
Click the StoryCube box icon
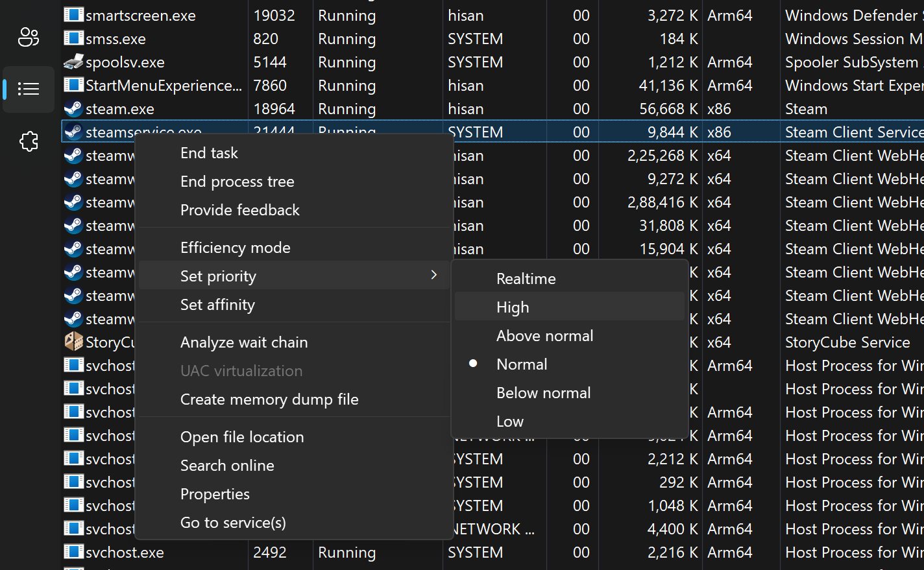pyautogui.click(x=73, y=342)
